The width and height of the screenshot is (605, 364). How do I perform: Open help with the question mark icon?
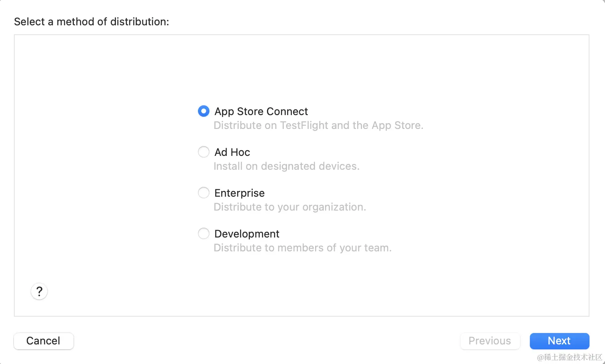point(39,291)
